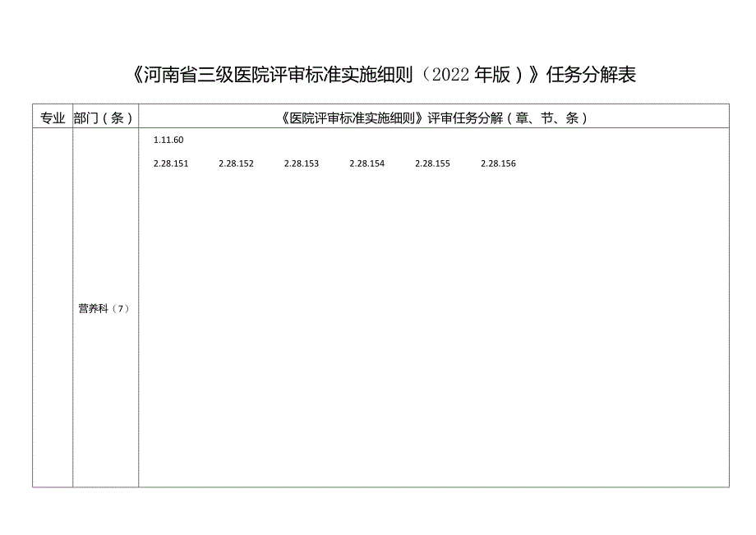The height and width of the screenshot is (535, 756).
Task: Click the 评审任务分解 header cell
Action: tap(433, 117)
